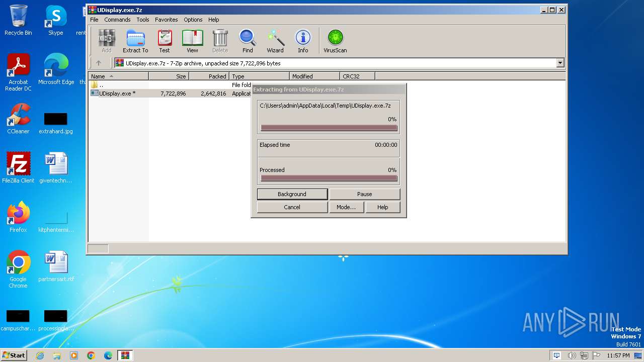Click the Background button in extraction dialog
The height and width of the screenshot is (362, 644).
292,194
